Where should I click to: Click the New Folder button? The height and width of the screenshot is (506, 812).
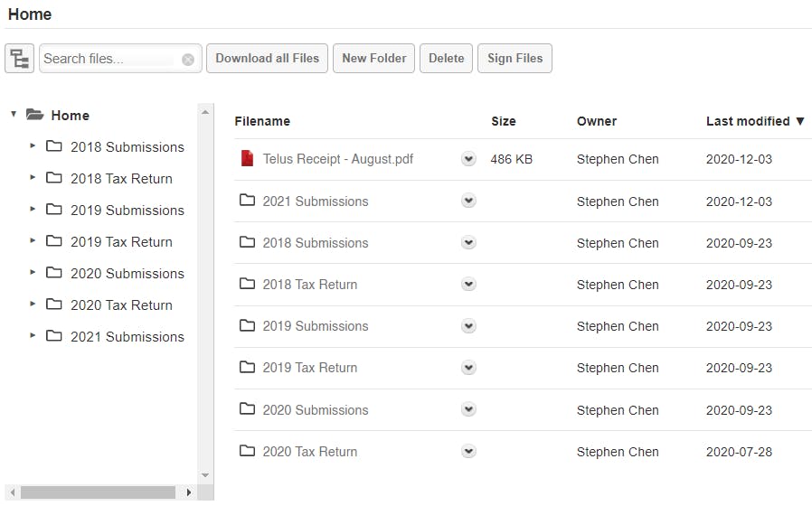point(374,59)
